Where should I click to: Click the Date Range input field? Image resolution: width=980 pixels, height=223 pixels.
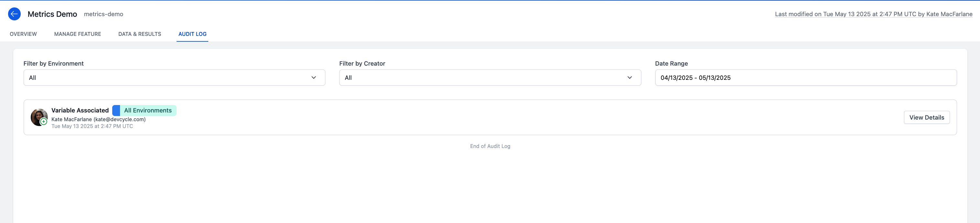coord(805,78)
